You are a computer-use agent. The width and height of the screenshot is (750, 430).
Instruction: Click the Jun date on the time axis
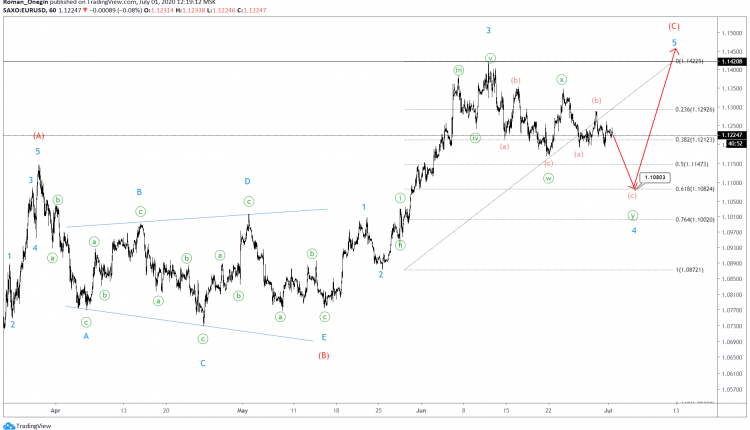[x=421, y=410]
